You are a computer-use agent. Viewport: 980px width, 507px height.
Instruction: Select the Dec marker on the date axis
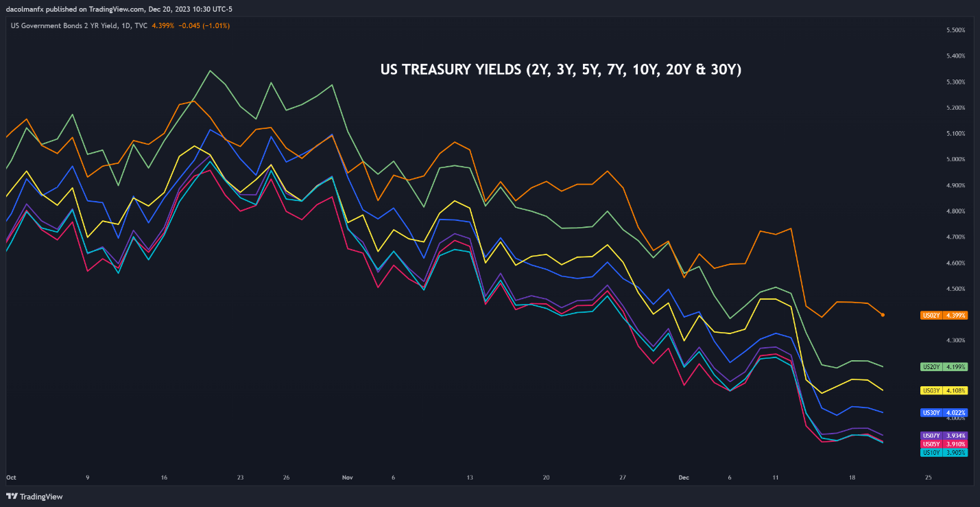click(683, 477)
